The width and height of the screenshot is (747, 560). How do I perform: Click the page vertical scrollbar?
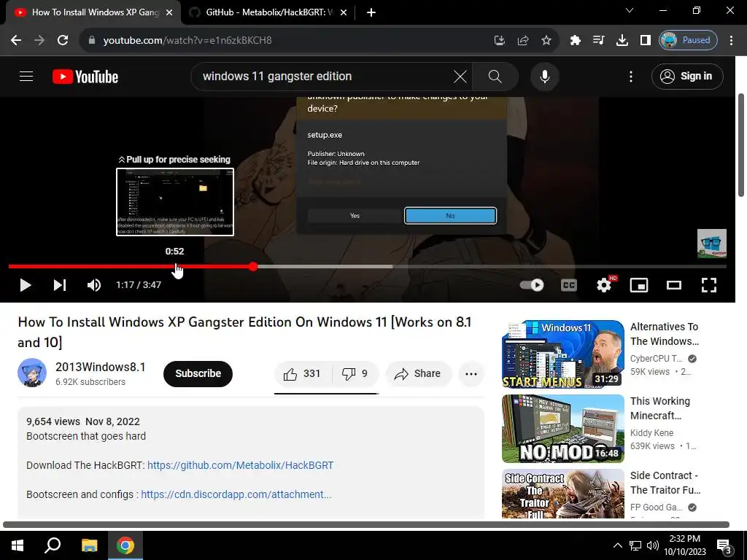[741, 145]
